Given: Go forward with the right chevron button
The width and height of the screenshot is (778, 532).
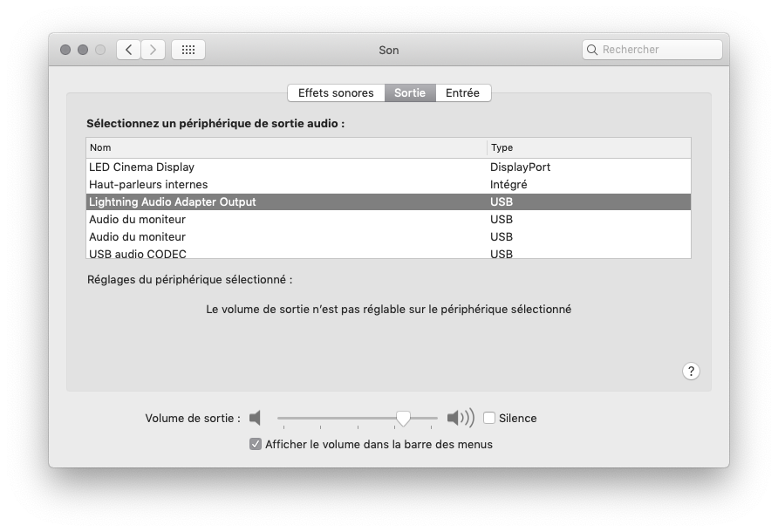Looking at the screenshot, I should [x=154, y=50].
